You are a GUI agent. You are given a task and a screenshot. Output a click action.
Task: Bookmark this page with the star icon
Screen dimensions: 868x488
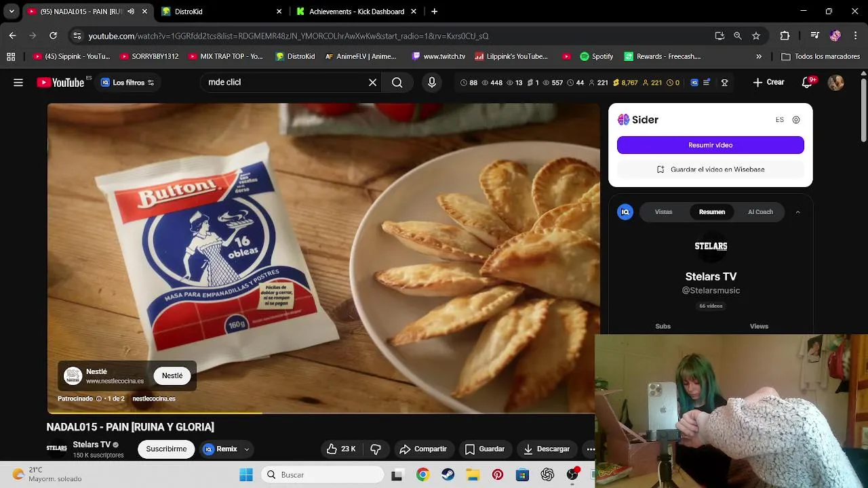756,36
